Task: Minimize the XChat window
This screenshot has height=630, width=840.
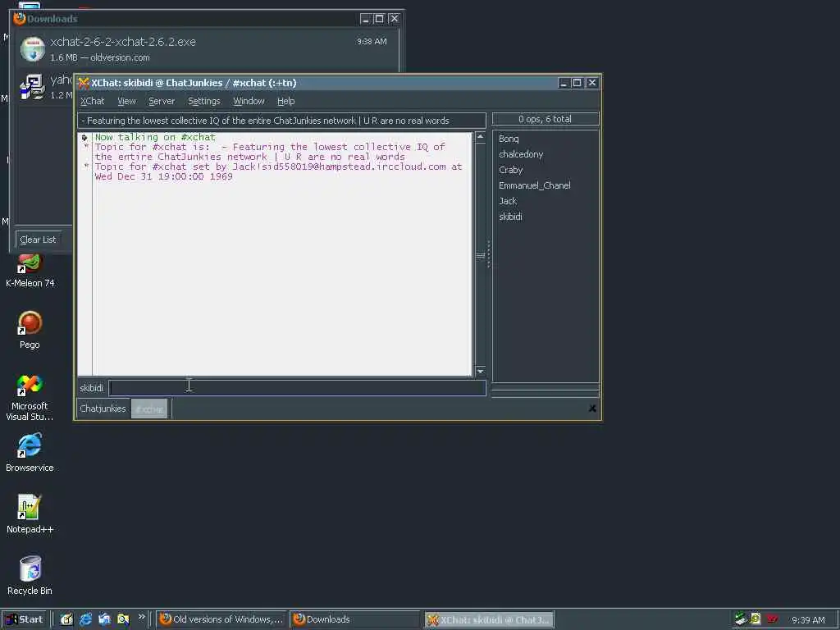Action: coord(563,83)
